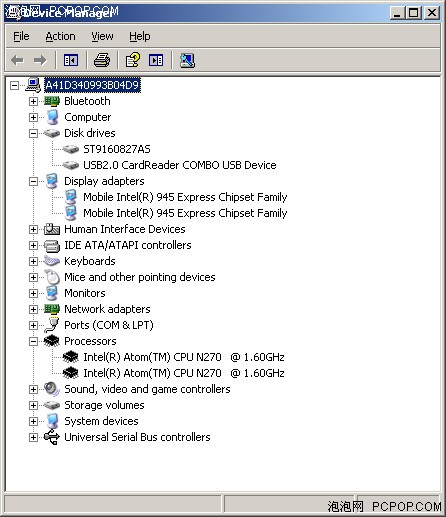Select the ST9160827AS disk drive
This screenshot has width=446, height=517.
click(117, 149)
